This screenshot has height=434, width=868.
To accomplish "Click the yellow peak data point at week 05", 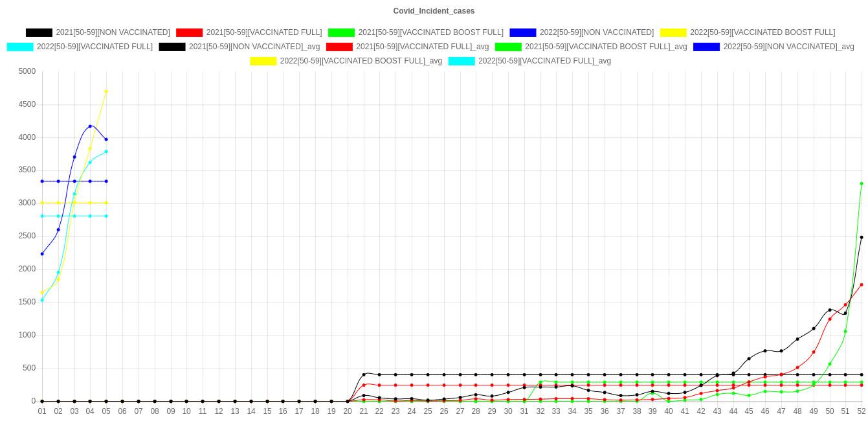I will point(106,91).
